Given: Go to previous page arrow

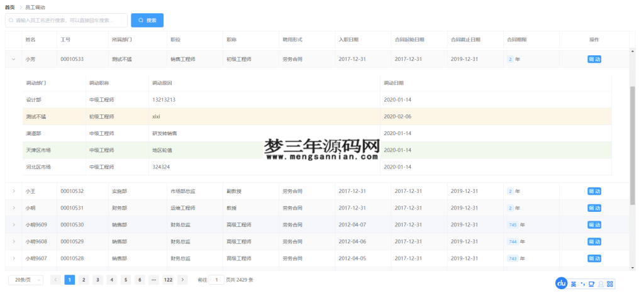Looking at the screenshot, I should click(x=55, y=280).
